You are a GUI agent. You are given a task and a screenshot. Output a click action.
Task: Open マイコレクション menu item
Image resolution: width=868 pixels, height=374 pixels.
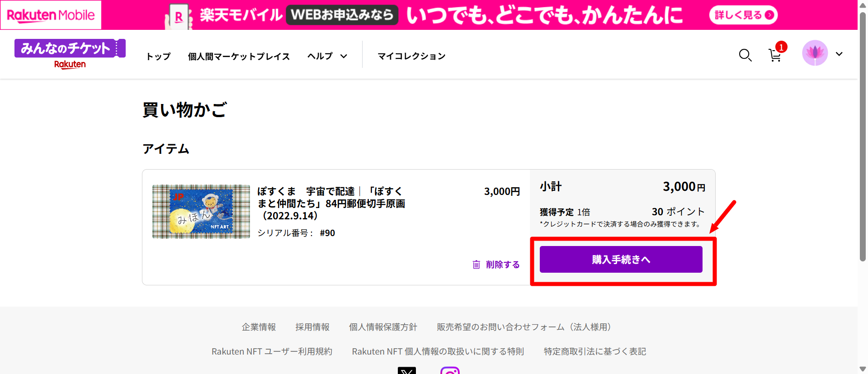[411, 56]
